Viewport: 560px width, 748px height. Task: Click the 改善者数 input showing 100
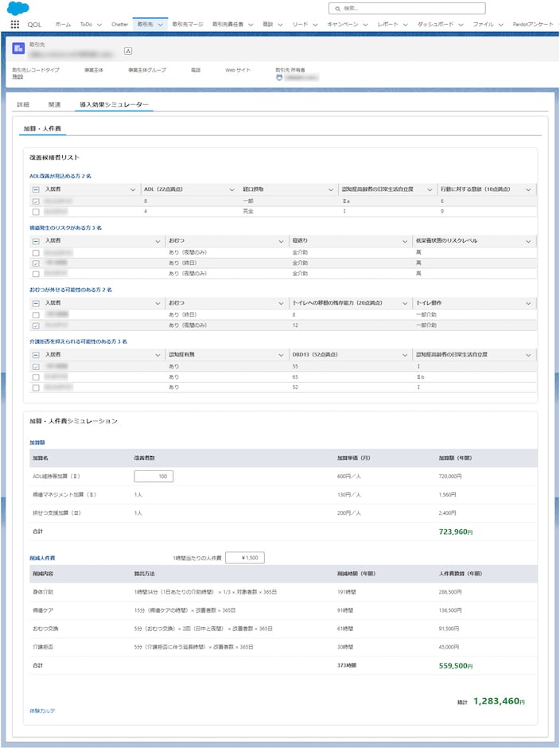154,476
